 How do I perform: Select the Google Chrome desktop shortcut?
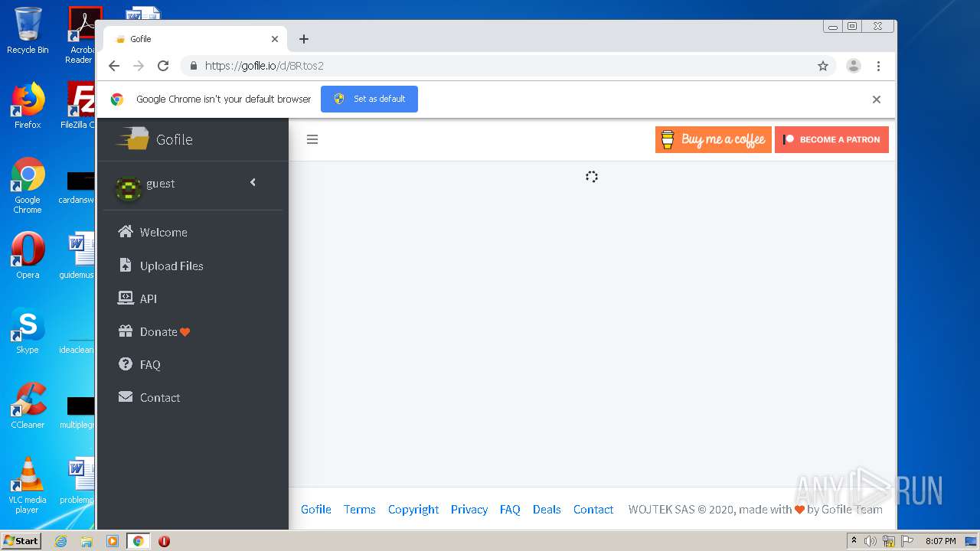click(x=28, y=185)
